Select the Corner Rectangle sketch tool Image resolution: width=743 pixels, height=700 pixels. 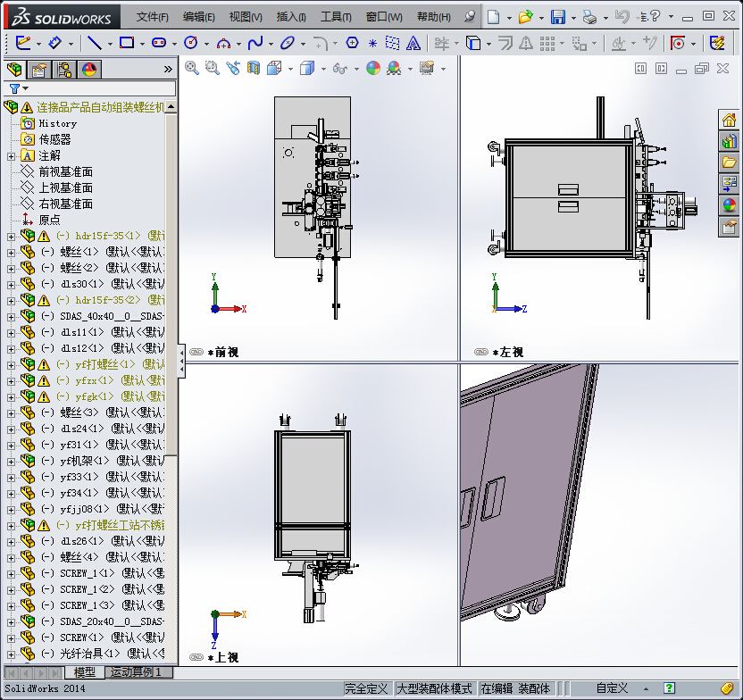(x=127, y=43)
